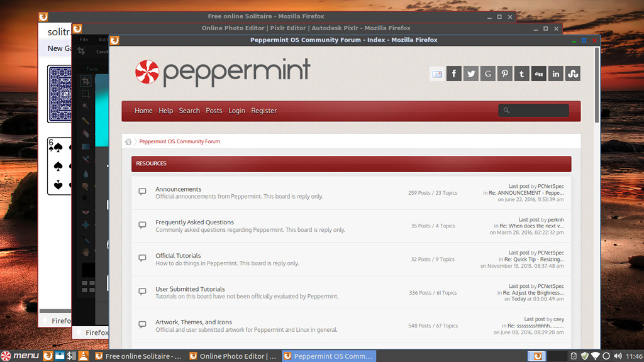Select the Marquee tool in Pixlr toolbox

coord(86,94)
